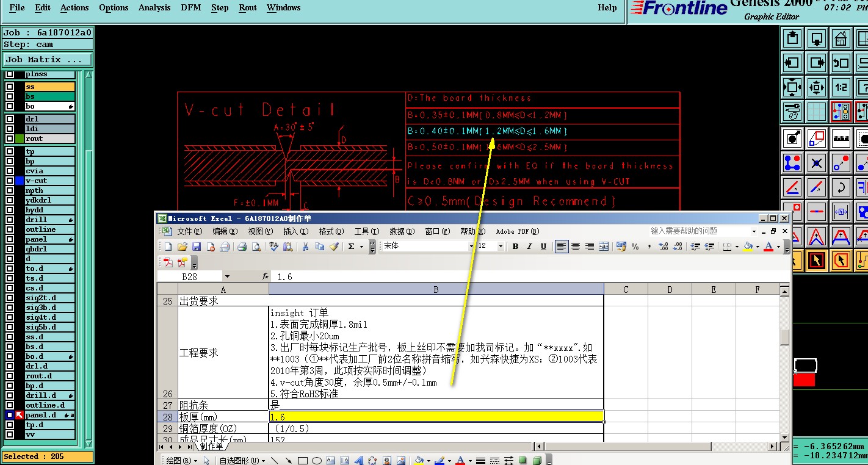Click Excel font color A swatch
868x465 pixels.
[769, 247]
